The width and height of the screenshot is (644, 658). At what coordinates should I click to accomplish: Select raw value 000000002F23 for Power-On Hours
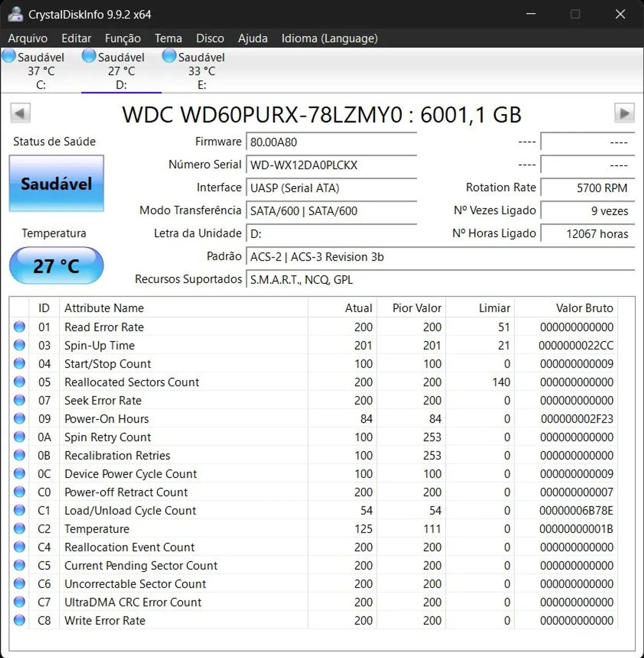[x=577, y=419]
